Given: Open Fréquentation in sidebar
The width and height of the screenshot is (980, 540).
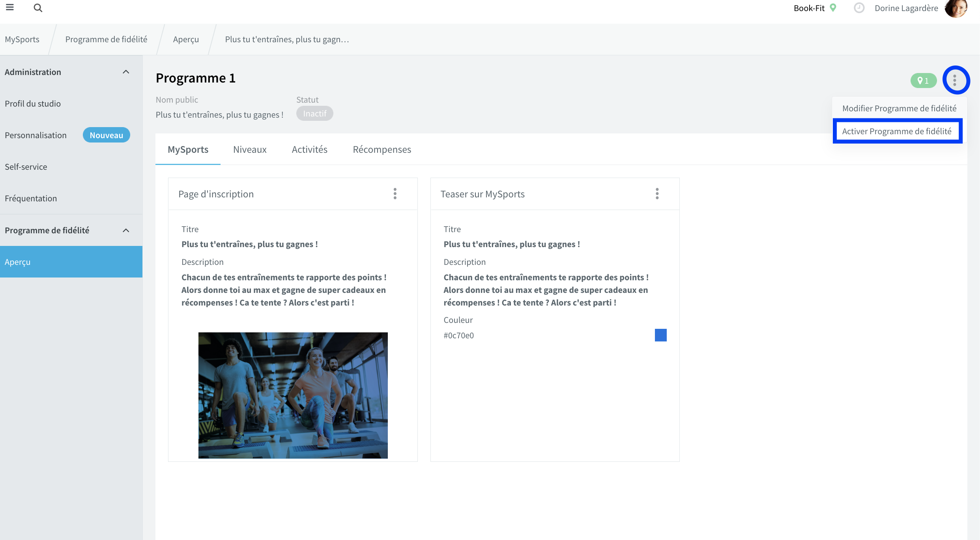Looking at the screenshot, I should (x=71, y=198).
